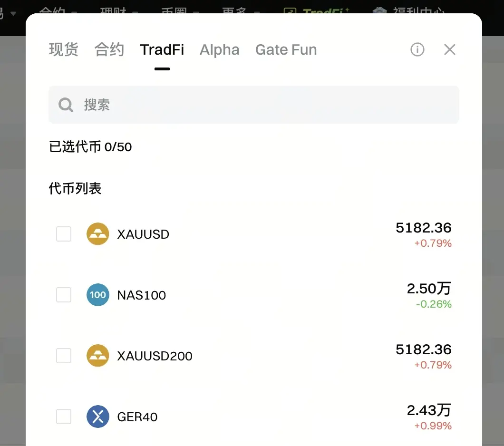The width and height of the screenshot is (504, 446).
Task: Click the XAUUSD200 gold icon
Action: (98, 355)
